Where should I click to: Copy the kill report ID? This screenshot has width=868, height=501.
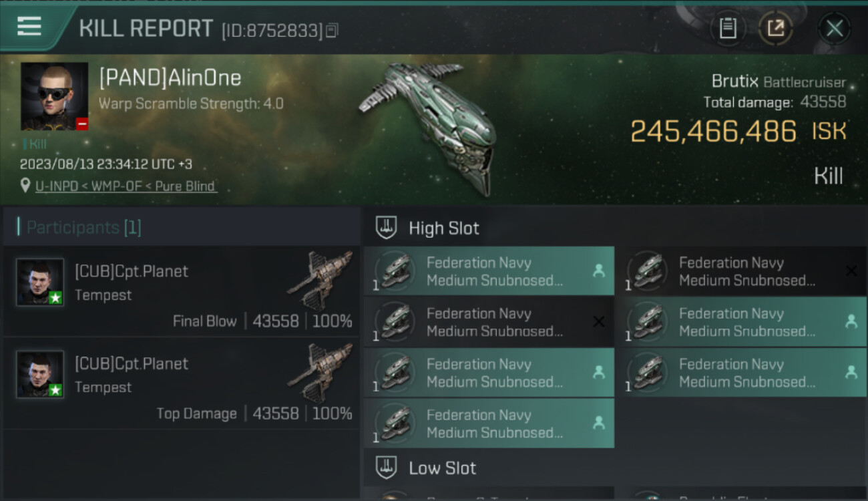332,30
